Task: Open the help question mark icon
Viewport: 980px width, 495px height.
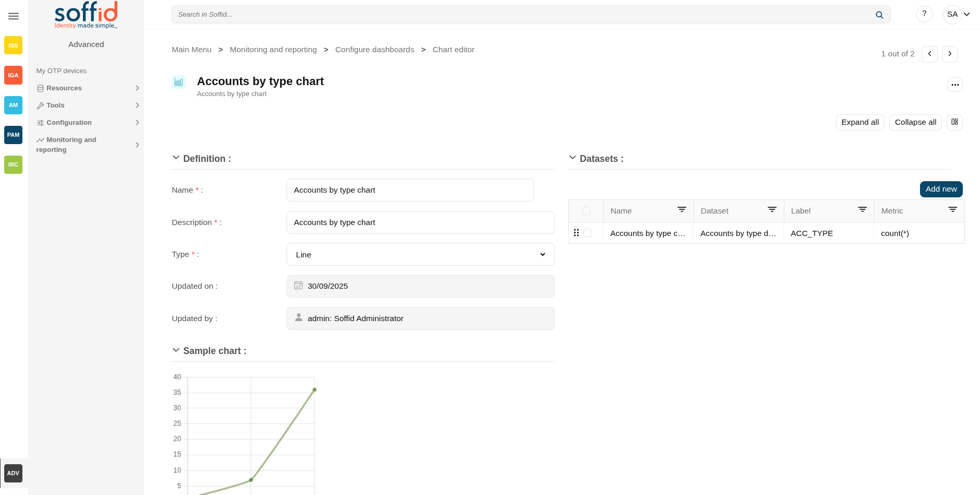Action: (x=924, y=14)
